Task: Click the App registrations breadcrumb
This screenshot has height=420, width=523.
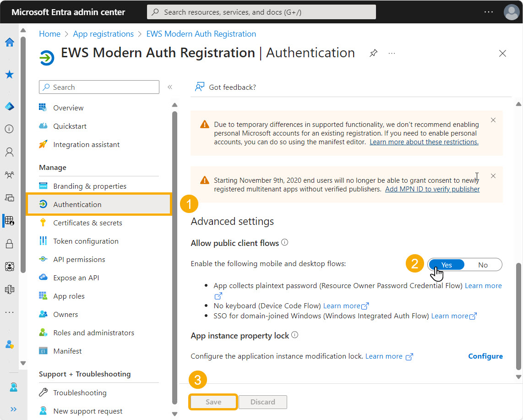Action: pyautogui.click(x=104, y=34)
